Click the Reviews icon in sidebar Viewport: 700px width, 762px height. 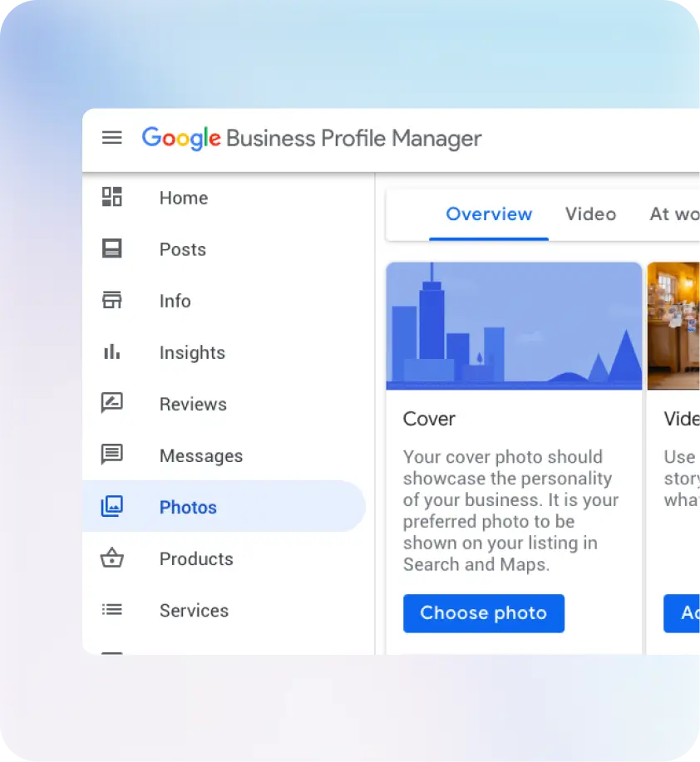pyautogui.click(x=112, y=404)
